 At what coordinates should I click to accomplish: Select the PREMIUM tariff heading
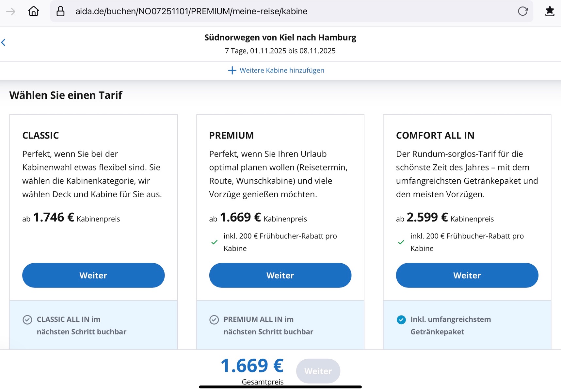(x=231, y=136)
